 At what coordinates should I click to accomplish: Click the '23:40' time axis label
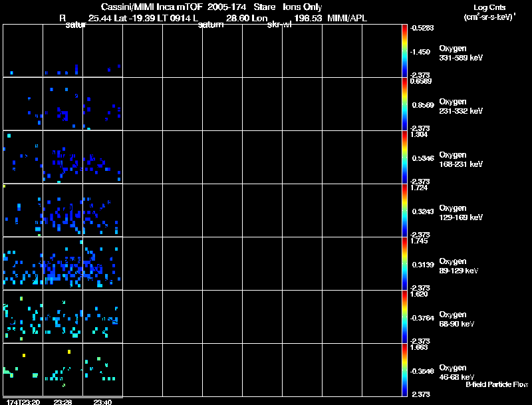pos(102,402)
